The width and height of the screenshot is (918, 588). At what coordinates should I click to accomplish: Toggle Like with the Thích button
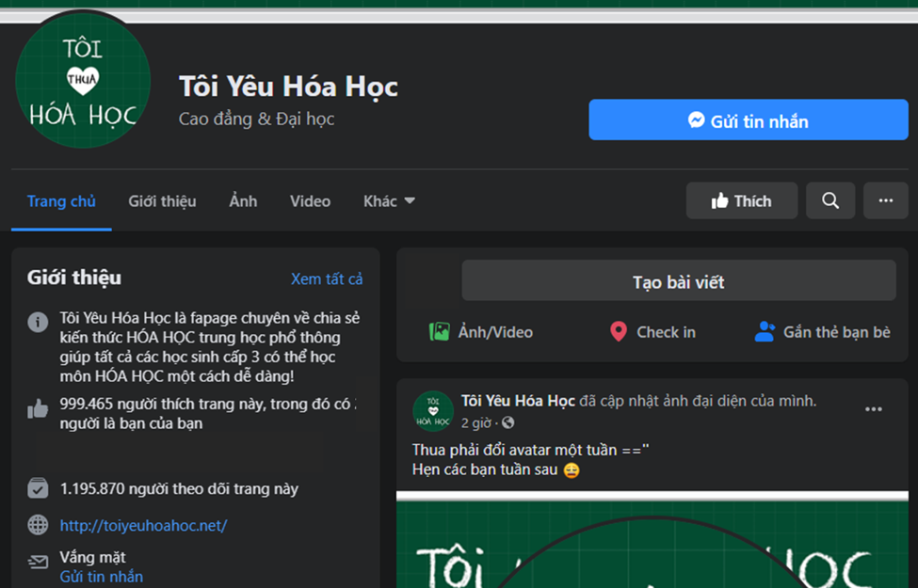click(x=741, y=200)
